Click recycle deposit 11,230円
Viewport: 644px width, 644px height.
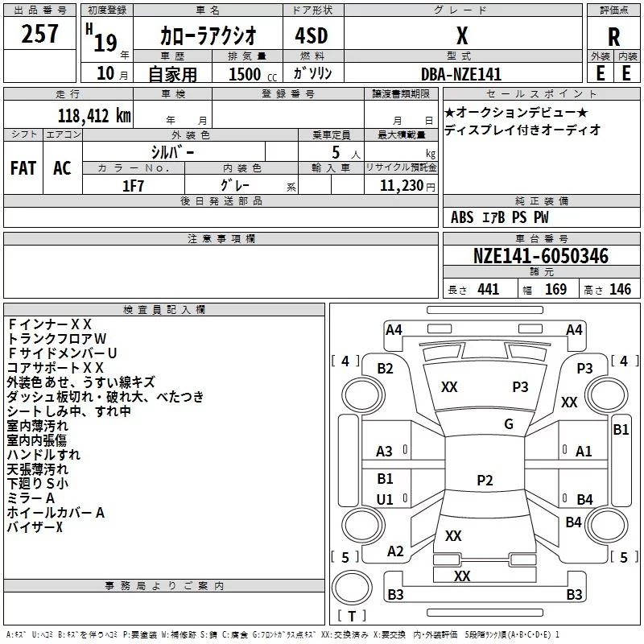407,186
